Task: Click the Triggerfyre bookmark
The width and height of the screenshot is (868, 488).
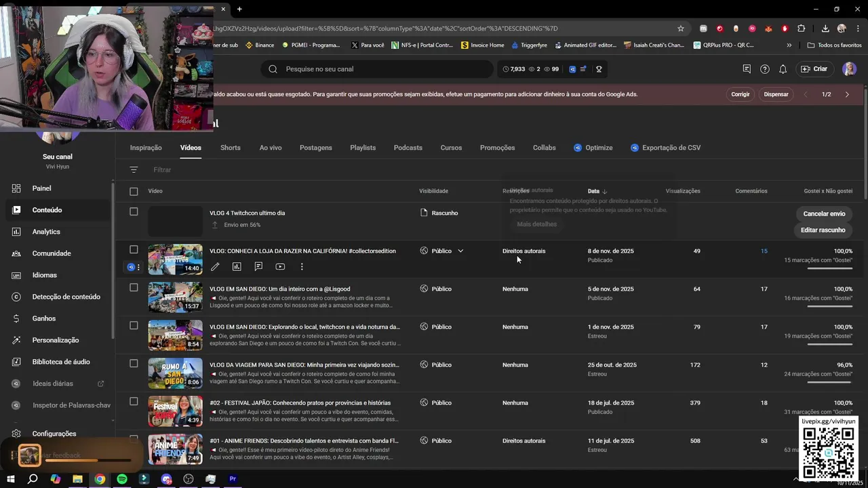Action: (529, 45)
